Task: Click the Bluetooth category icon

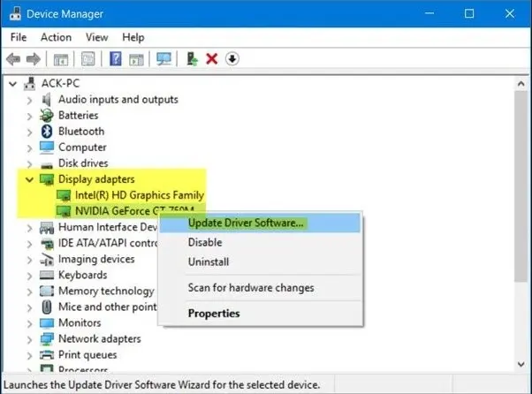Action: [47, 132]
